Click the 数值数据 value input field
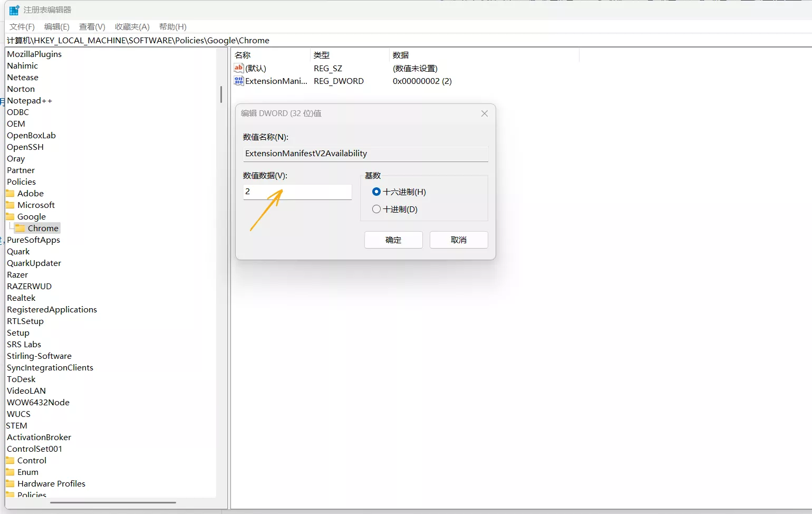 point(297,192)
